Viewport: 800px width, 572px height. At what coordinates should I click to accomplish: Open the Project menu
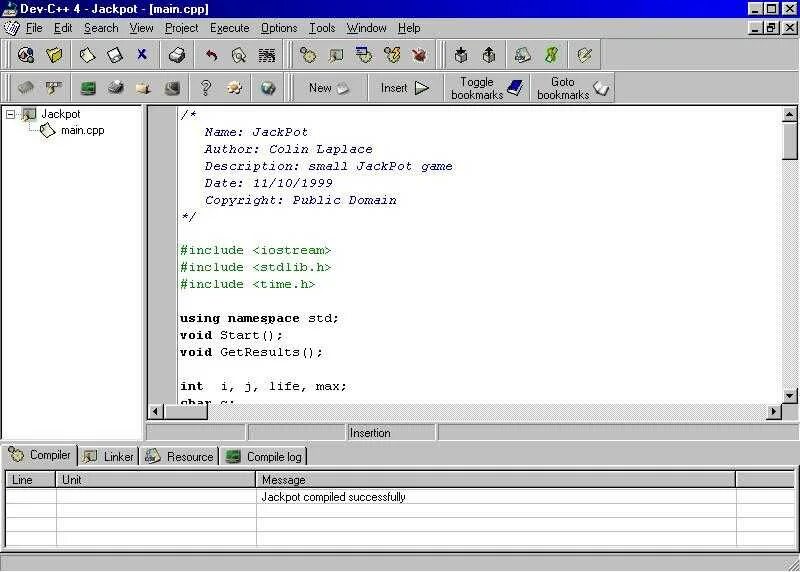click(x=182, y=28)
